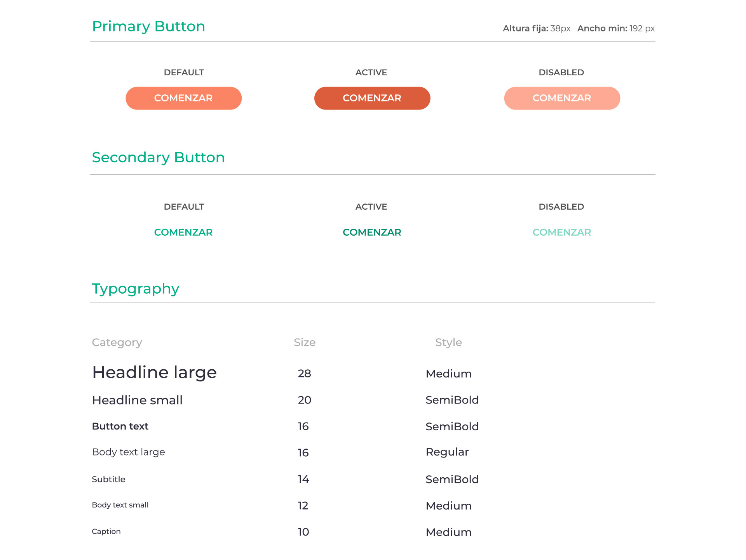Select the Headline small sample text
The image size is (746, 560).
pos(137,400)
